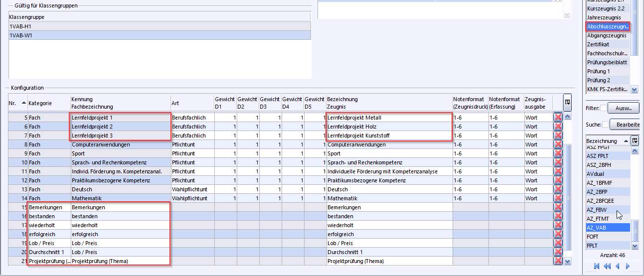644x276 pixels.
Task: Jump to first record in navigator
Action: [597, 266]
